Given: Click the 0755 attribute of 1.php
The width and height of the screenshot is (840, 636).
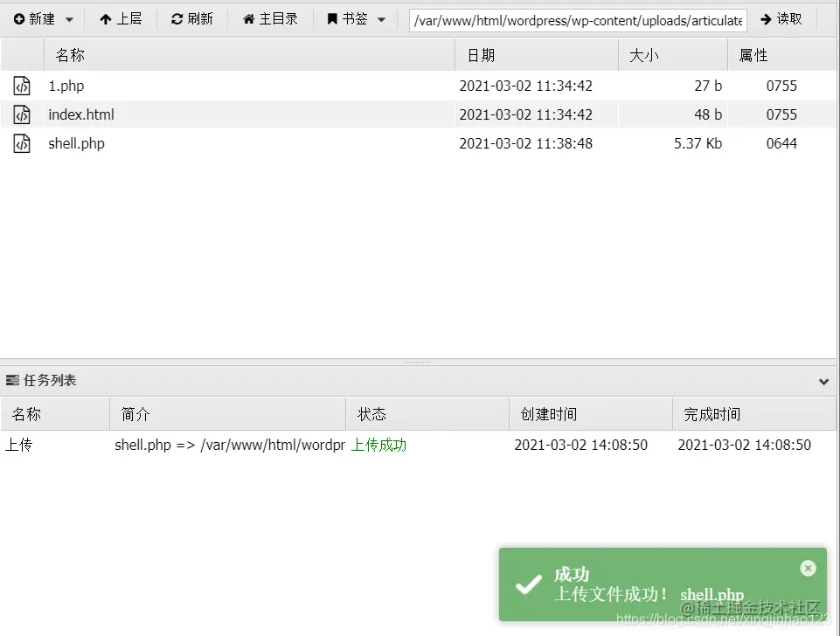Looking at the screenshot, I should 781,86.
